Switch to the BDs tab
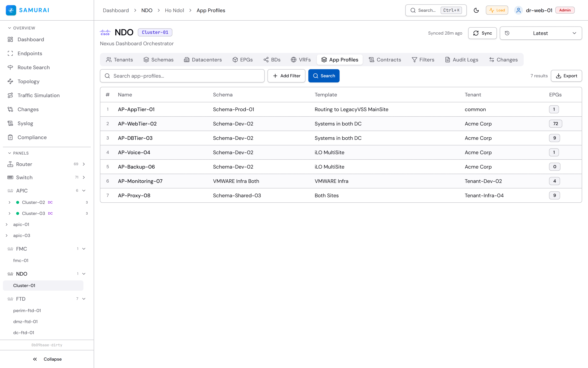Viewport: 588px width, 368px height. (272, 60)
